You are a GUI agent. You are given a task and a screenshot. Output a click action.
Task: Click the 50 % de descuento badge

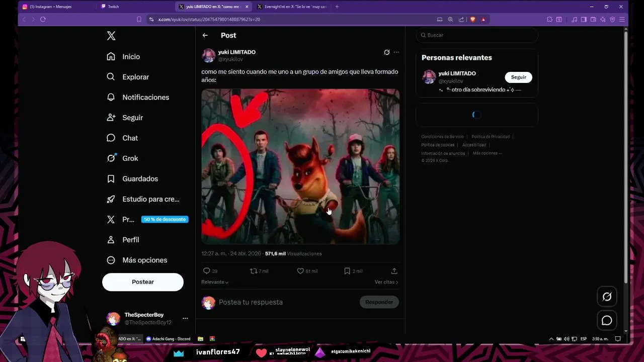tap(165, 219)
